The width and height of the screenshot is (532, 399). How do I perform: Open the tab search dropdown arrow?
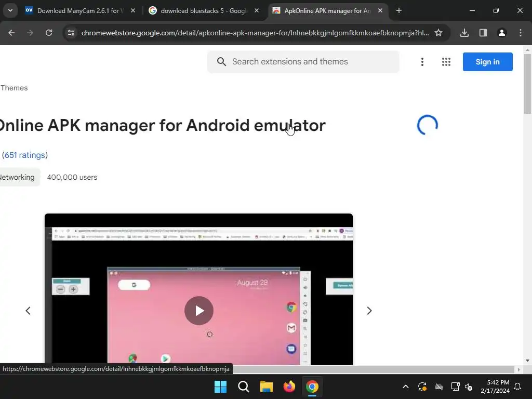tap(10, 10)
